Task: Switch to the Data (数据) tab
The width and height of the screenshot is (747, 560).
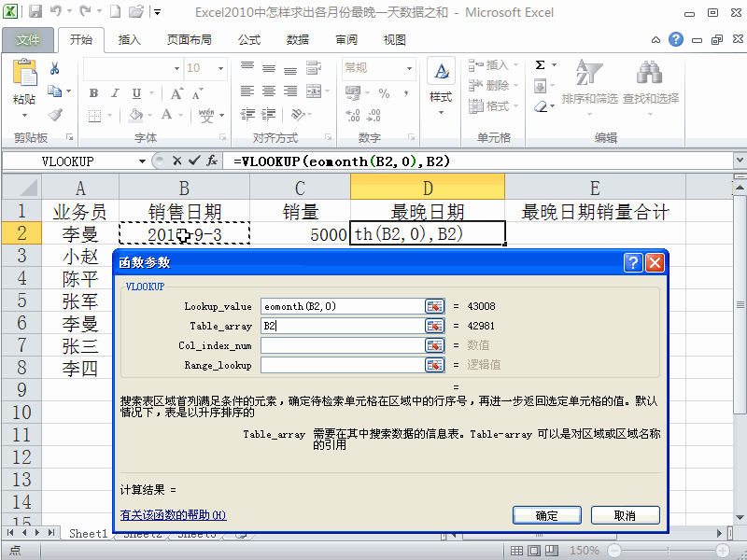Action: tap(298, 40)
